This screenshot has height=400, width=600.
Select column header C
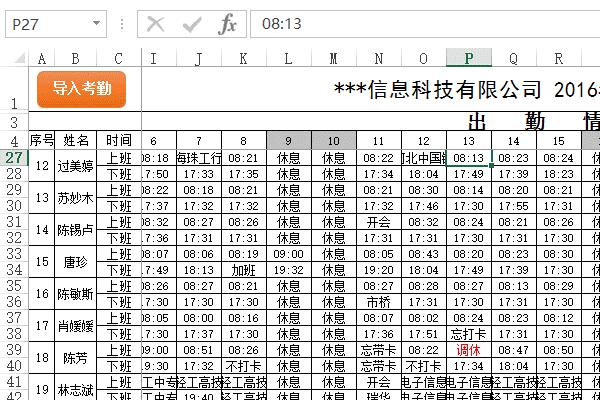[119, 58]
